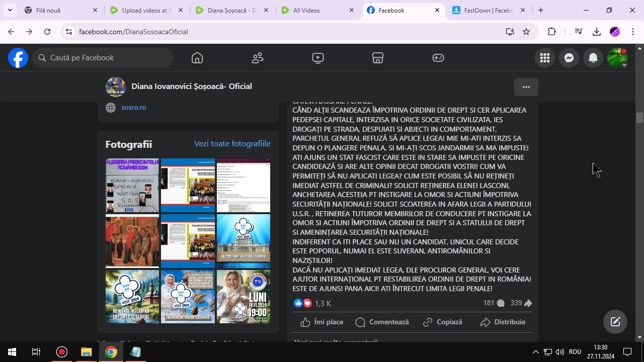The image size is (644, 362).
Task: Open Messenger chats icon
Action: pyautogui.click(x=569, y=58)
